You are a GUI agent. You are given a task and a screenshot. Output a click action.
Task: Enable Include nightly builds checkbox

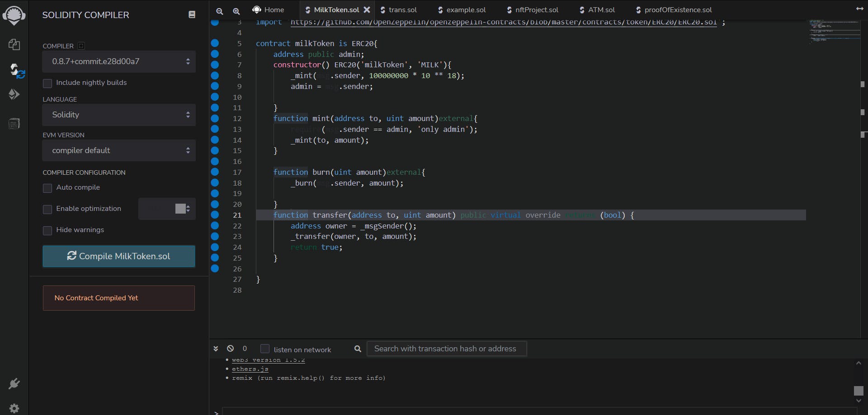47,83
